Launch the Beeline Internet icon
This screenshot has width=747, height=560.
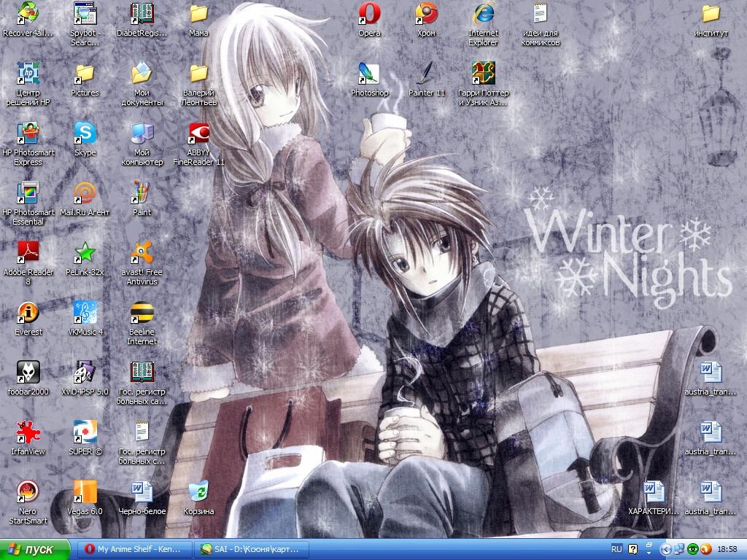142,323
